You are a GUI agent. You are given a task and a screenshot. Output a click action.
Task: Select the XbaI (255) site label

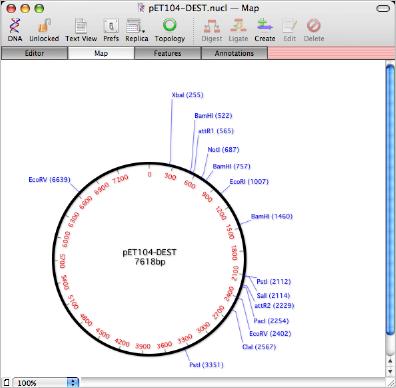coord(187,95)
